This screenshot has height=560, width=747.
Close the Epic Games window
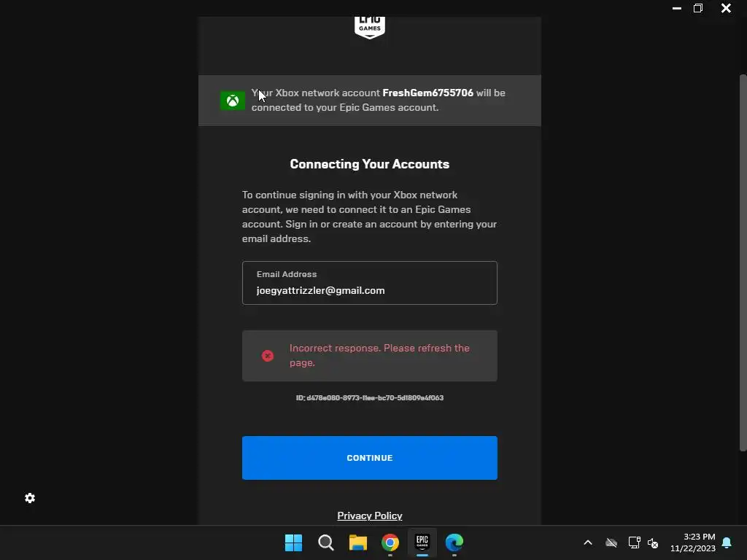pos(726,8)
